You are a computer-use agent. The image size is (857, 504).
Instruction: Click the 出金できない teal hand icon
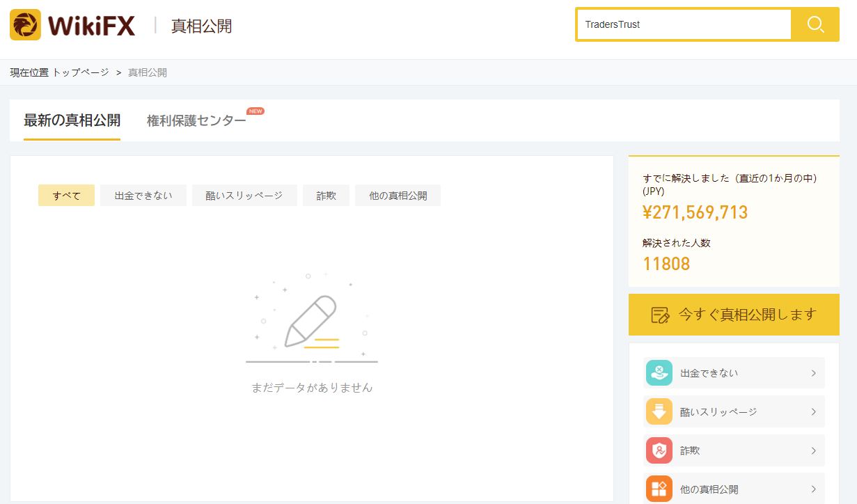[659, 373]
